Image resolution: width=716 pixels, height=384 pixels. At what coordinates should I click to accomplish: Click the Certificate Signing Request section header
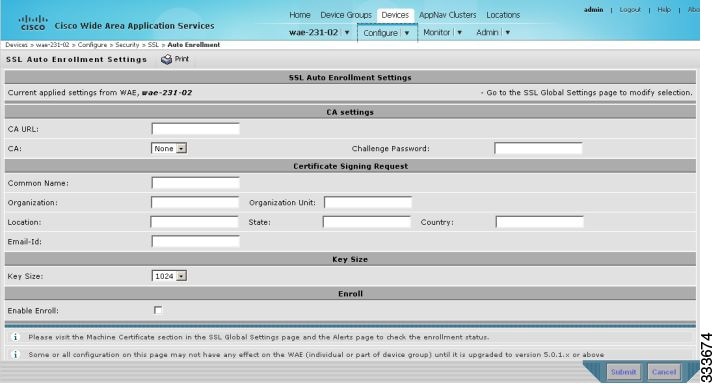[350, 166]
